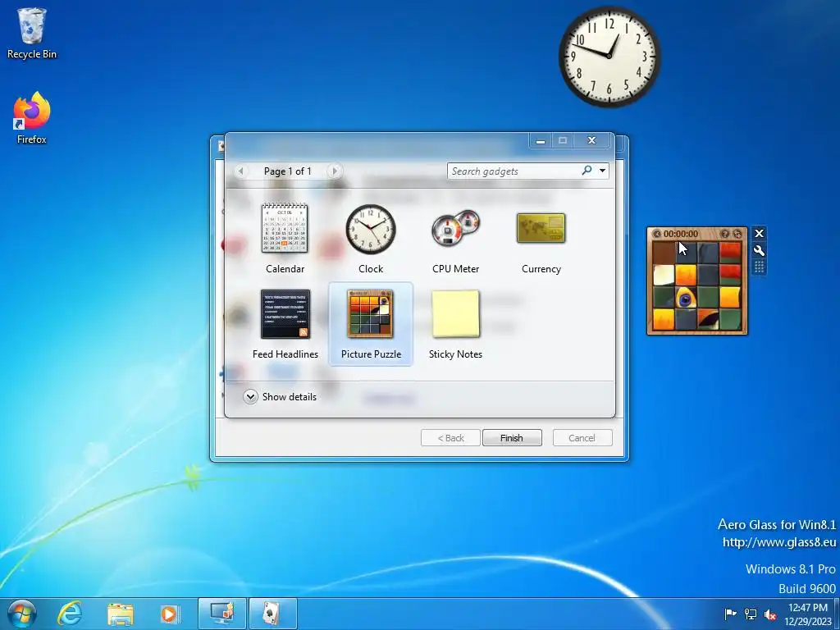Select the Clock gadget in the gallery
The height and width of the screenshot is (630, 840).
pos(371,230)
